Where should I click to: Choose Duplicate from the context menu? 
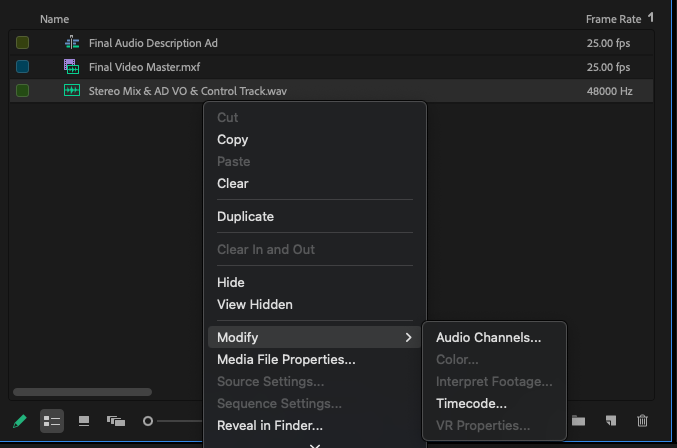point(245,217)
